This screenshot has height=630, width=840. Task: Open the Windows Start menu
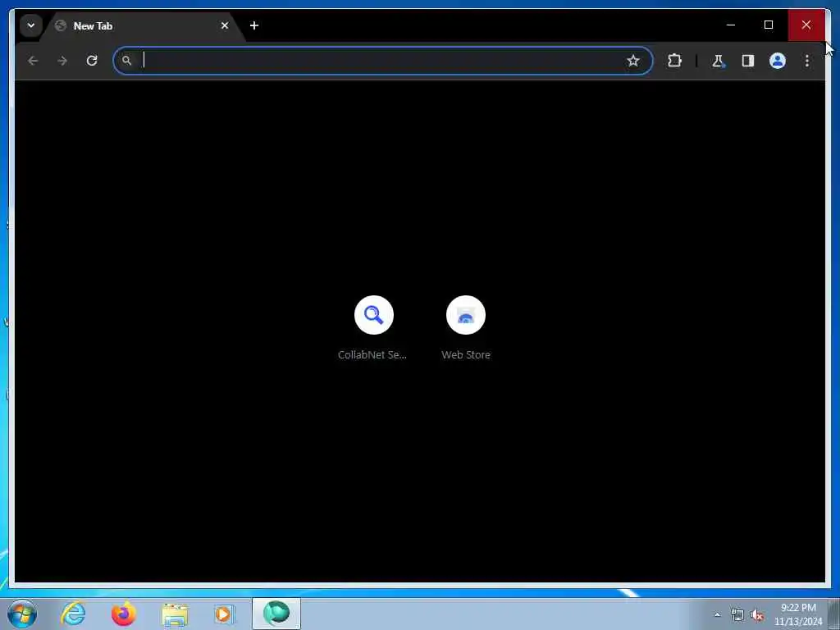[x=22, y=614]
